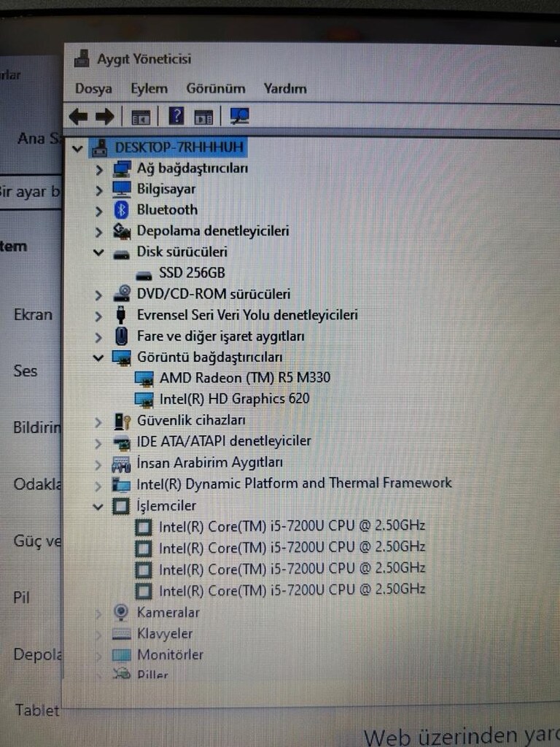Open the Görünüm menu
The height and width of the screenshot is (747, 560).
pyautogui.click(x=216, y=88)
